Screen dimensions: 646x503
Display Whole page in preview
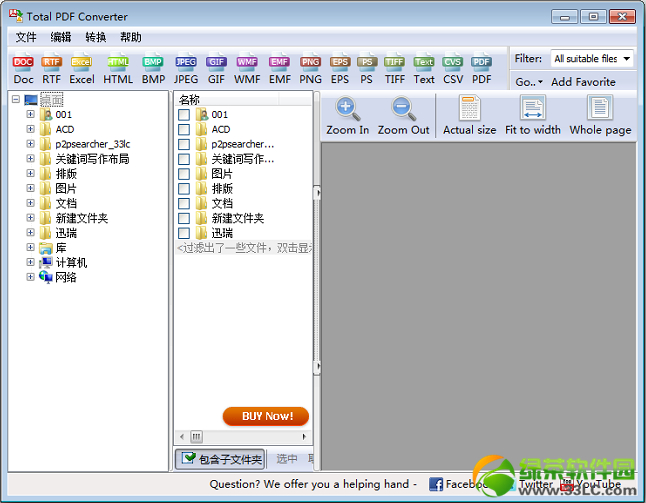tap(600, 115)
